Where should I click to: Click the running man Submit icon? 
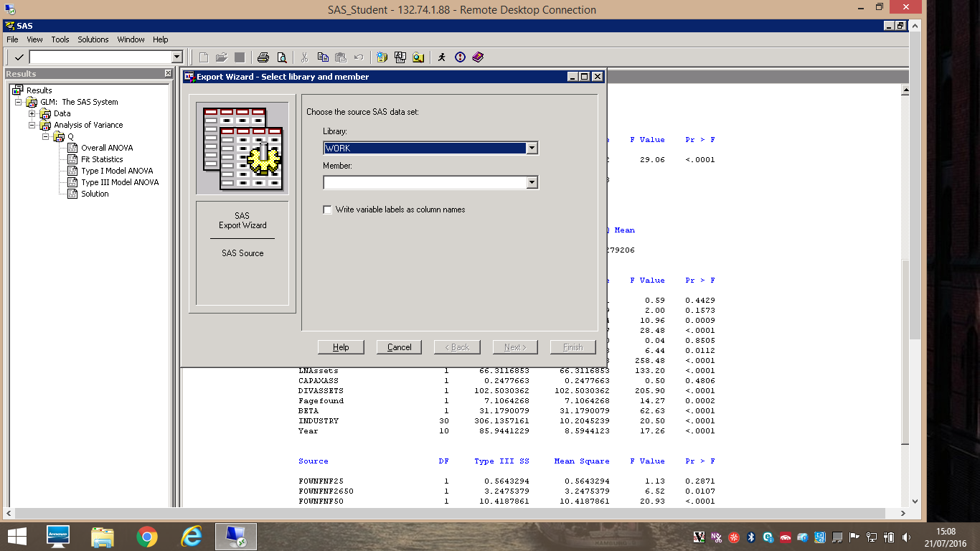441,57
